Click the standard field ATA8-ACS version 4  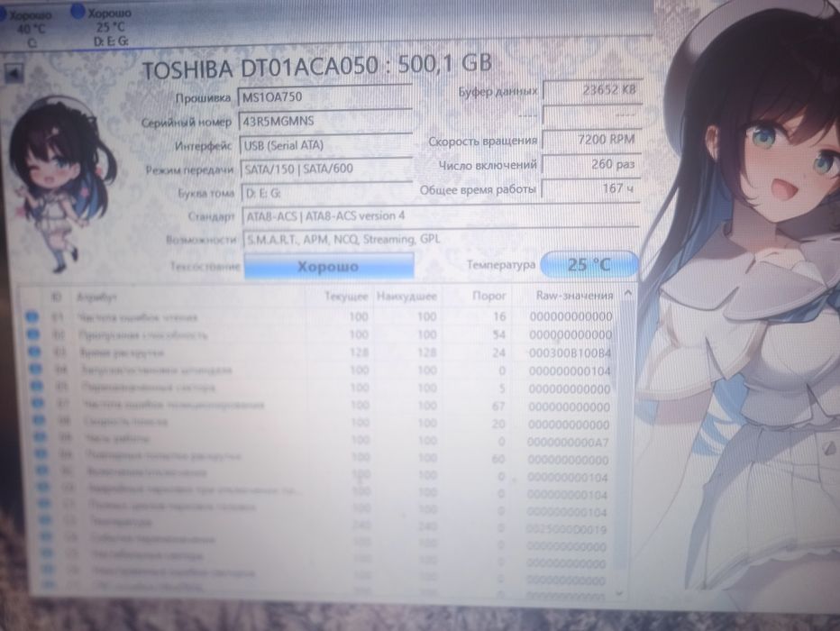tap(441, 216)
